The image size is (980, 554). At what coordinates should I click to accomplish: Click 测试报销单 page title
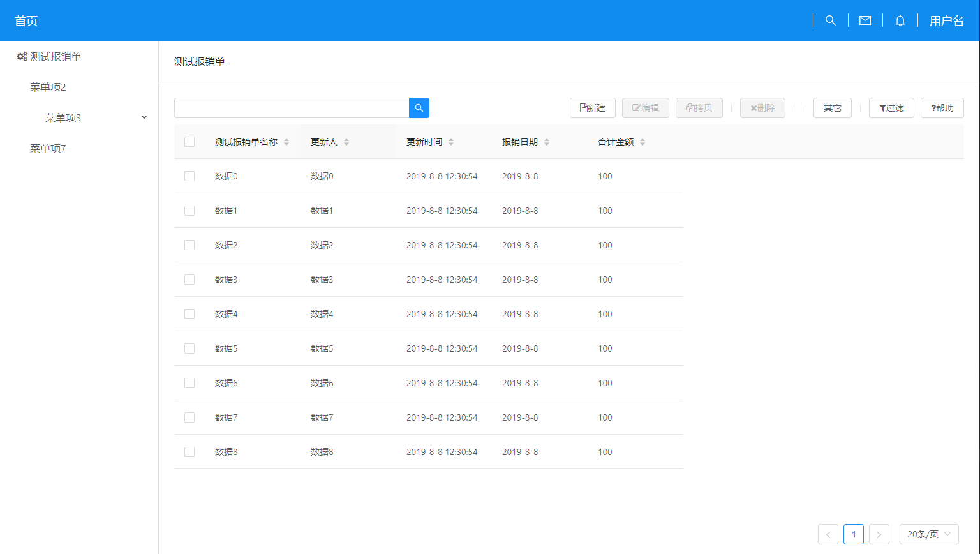(200, 61)
